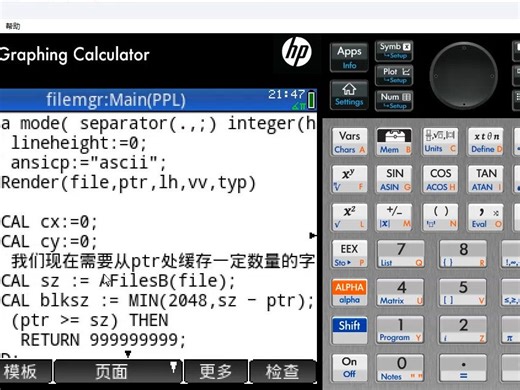Click the 21:47 clock display
Image resolution: width=520 pixels, height=390 pixels.
pyautogui.click(x=287, y=94)
